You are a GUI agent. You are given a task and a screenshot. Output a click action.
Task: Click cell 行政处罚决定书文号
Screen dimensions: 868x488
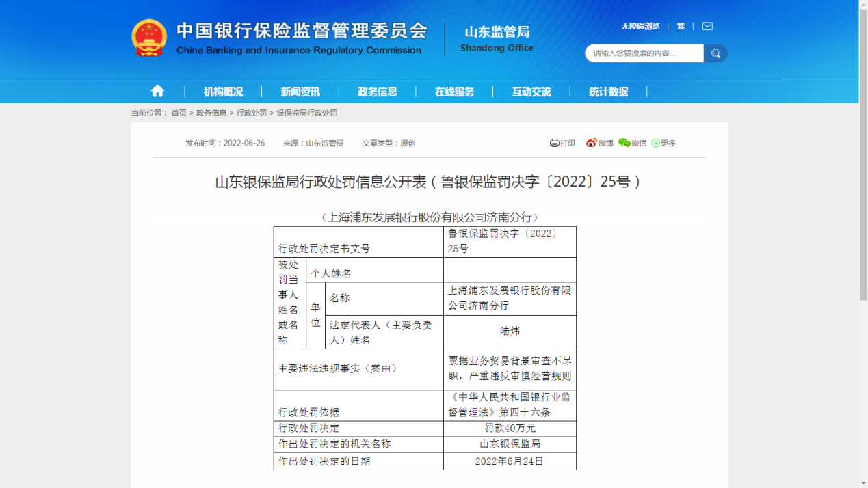(x=358, y=242)
